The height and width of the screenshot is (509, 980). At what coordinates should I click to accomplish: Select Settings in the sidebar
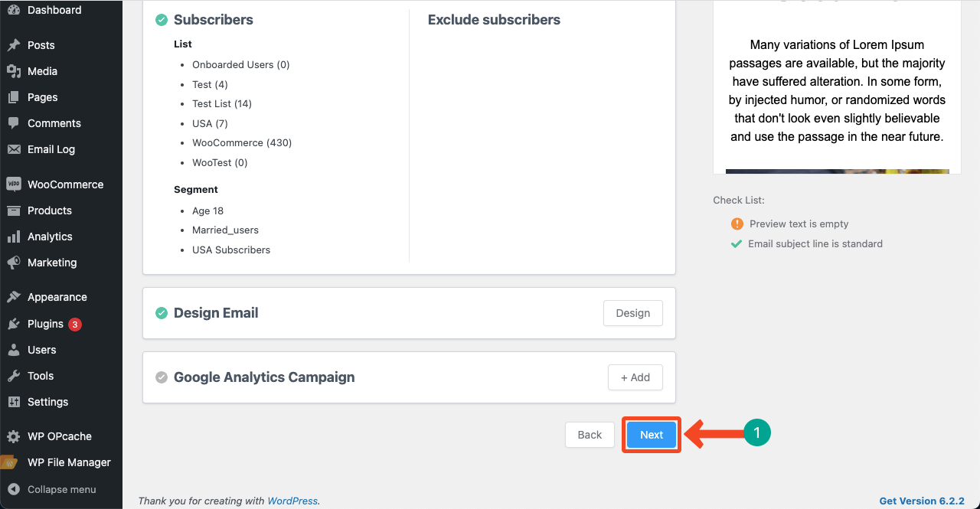pos(47,402)
